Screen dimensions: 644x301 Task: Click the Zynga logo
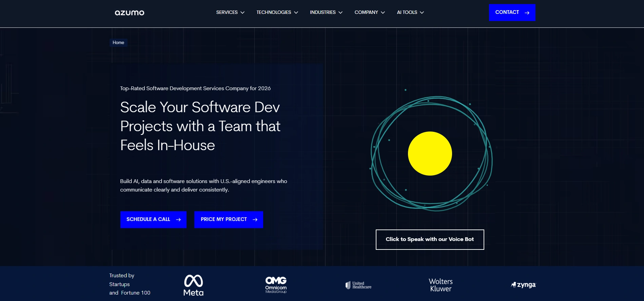523,285
